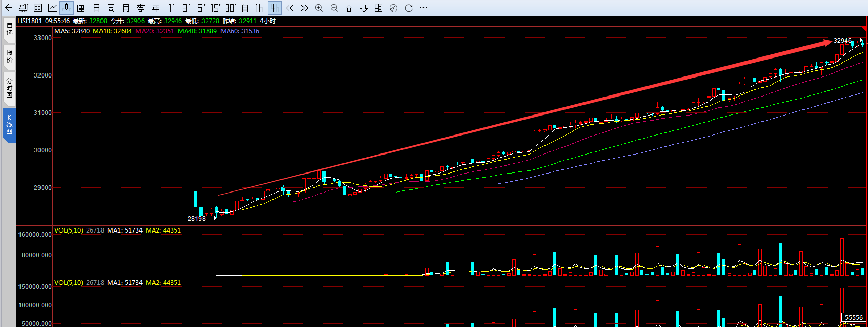
Task: Click the up arrow icon
Action: point(349,8)
